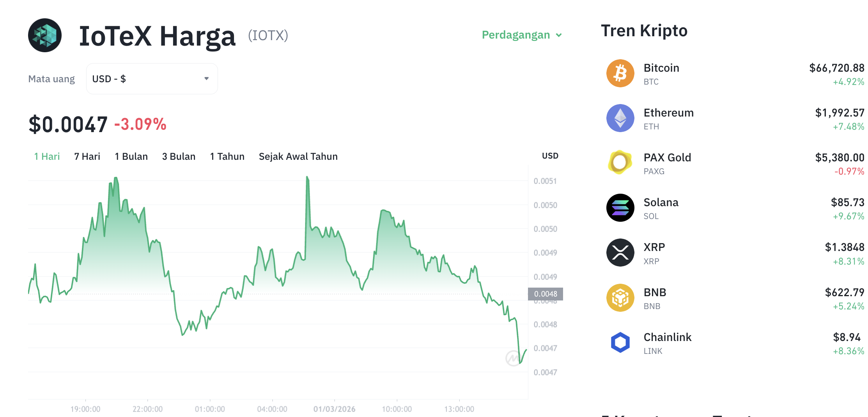Open the Mata uang selector arrow
Image resolution: width=868 pixels, height=417 pixels.
click(207, 79)
